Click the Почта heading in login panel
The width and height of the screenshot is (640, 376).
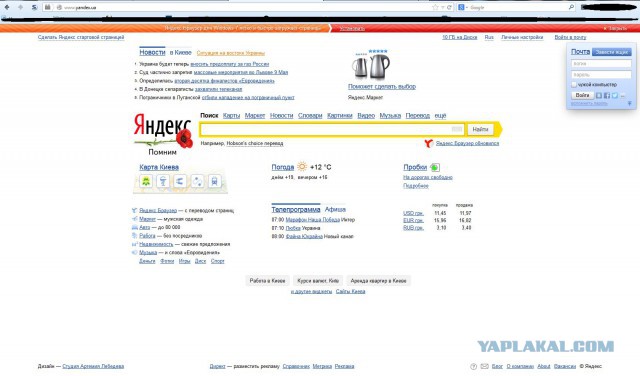[580, 51]
